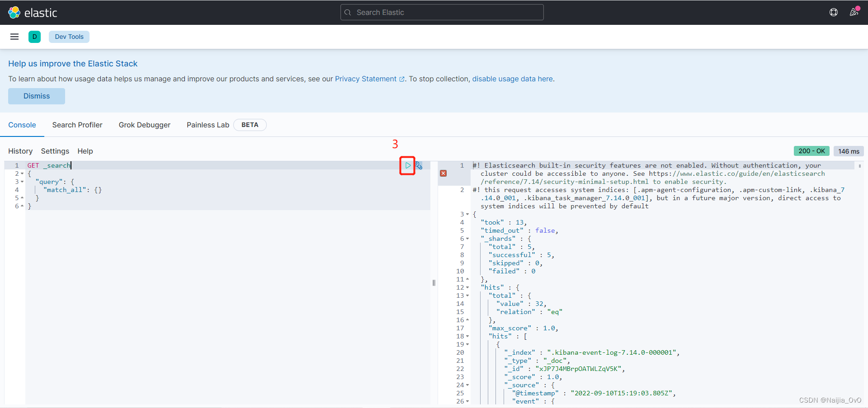
Task: Collapse first hit object at response line 19
Action: click(x=467, y=344)
